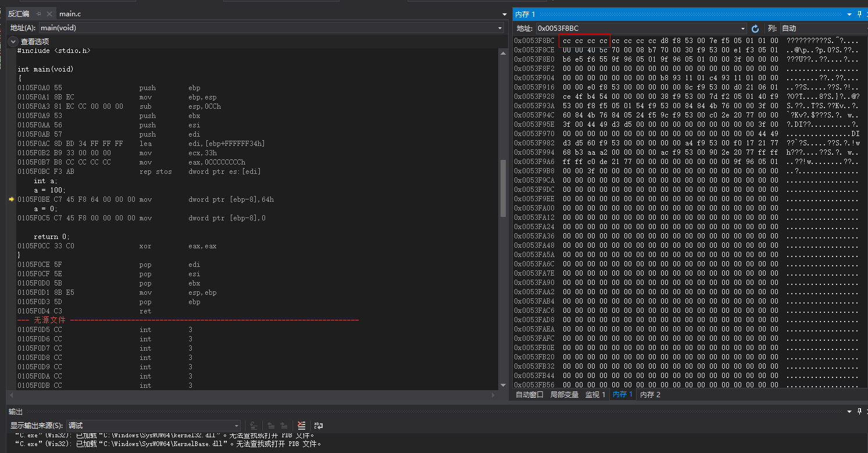The width and height of the screenshot is (868, 453).
Task: Click the disassembly scroll up arrow
Action: pos(503,53)
